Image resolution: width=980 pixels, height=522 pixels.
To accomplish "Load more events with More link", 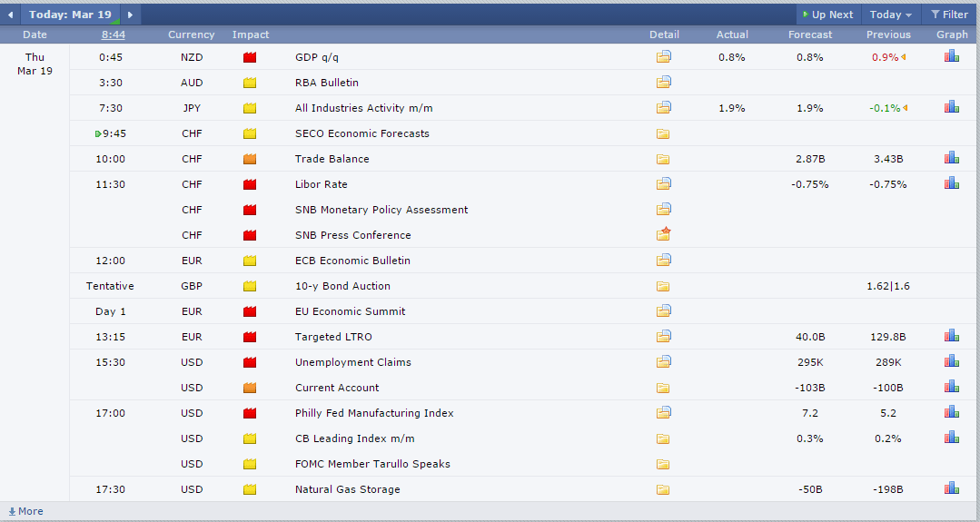I will coord(25,511).
